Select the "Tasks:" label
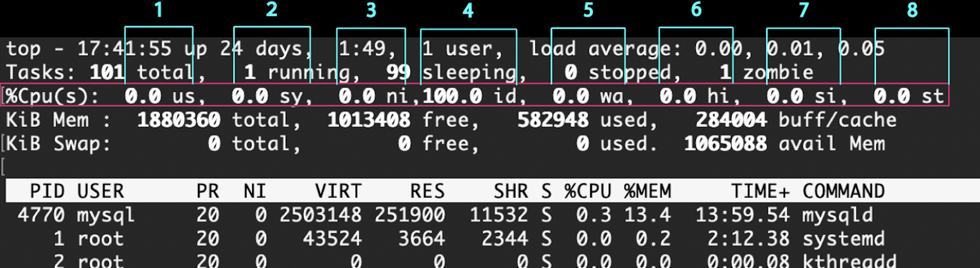Screen dimensions: 980x268 (40, 72)
